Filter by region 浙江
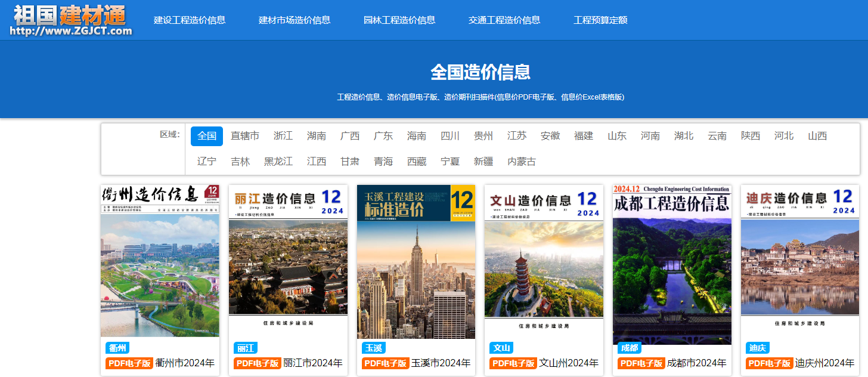Screen dimensions: 868x377 point(283,136)
